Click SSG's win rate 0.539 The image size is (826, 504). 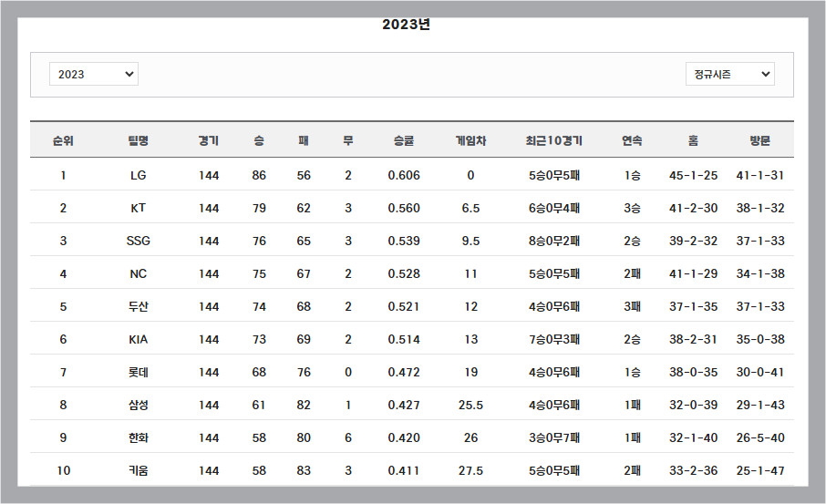[x=404, y=242]
